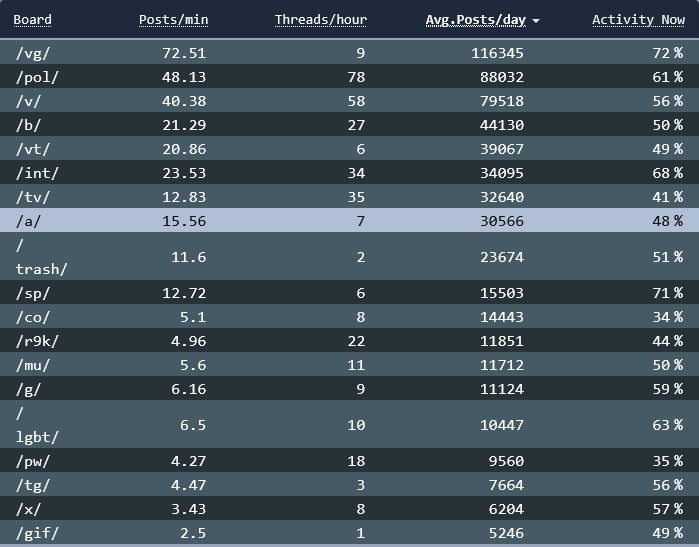The height and width of the screenshot is (547, 699).
Task: Click the 72 % activity value
Action: [668, 53]
